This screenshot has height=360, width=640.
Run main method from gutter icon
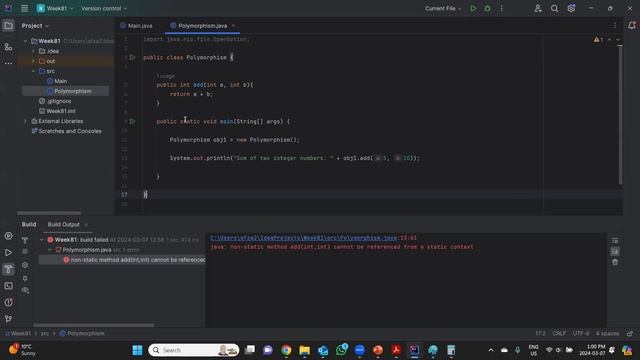(x=132, y=121)
